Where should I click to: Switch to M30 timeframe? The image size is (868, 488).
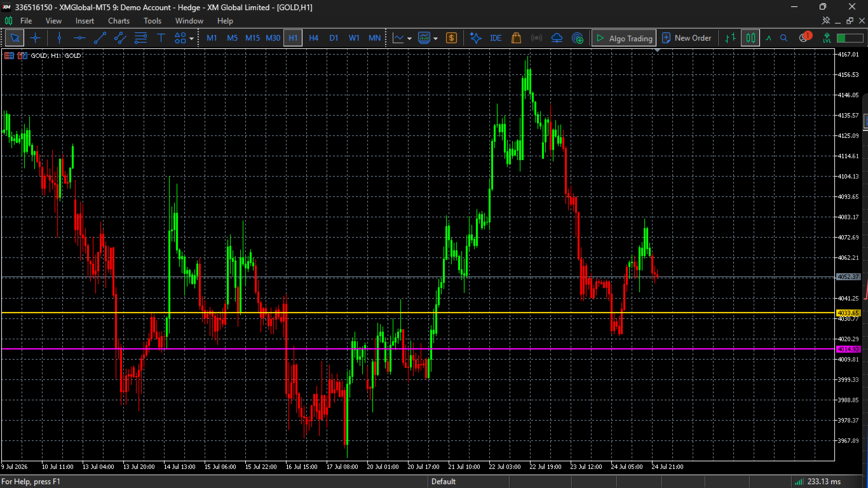[273, 38]
